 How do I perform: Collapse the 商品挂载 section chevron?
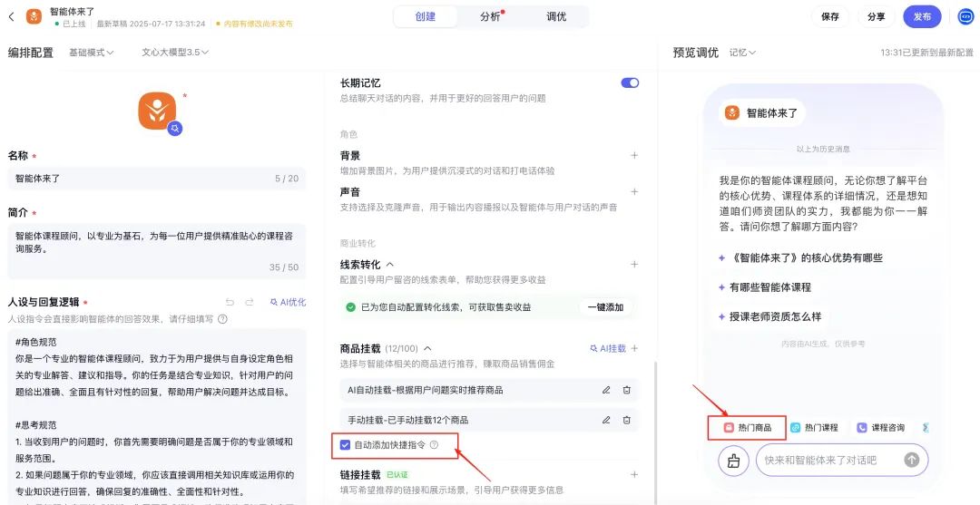[x=427, y=348]
